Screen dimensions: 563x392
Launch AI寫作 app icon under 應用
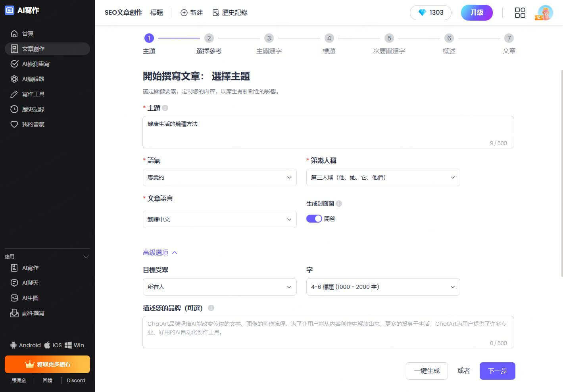point(14,268)
